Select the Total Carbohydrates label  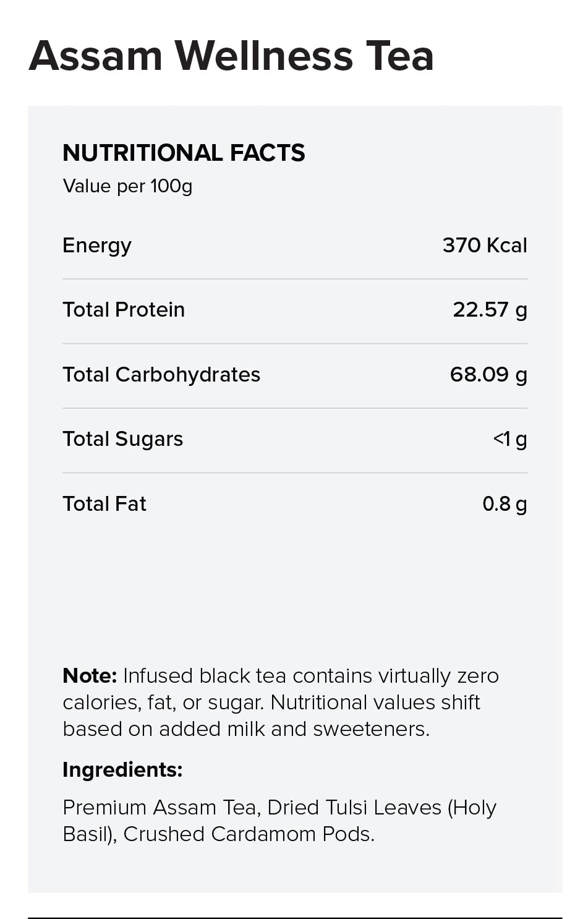(161, 375)
